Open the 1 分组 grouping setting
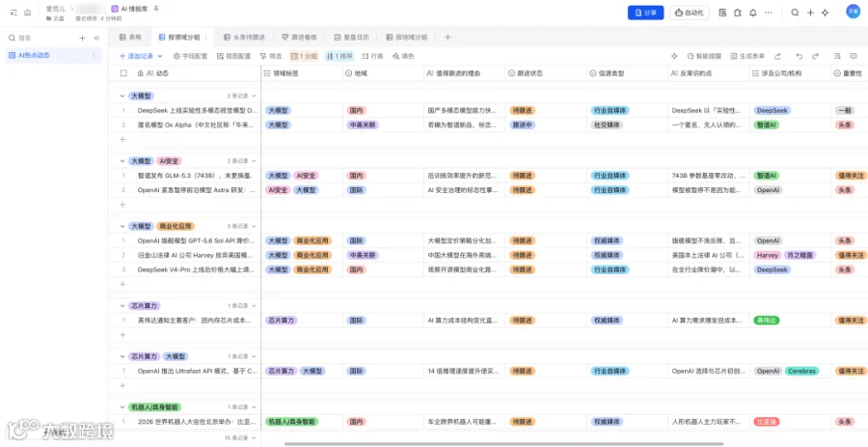Viewport: 868px width, 447px height. tap(305, 56)
